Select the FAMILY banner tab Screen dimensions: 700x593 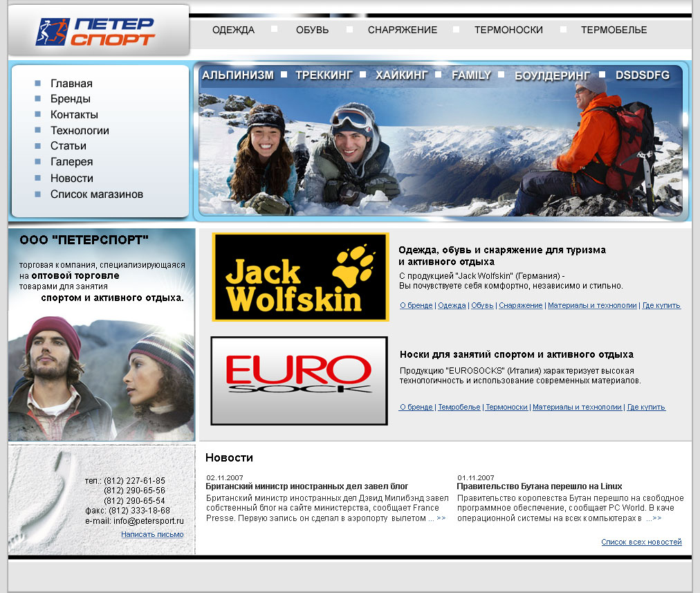pos(472,75)
